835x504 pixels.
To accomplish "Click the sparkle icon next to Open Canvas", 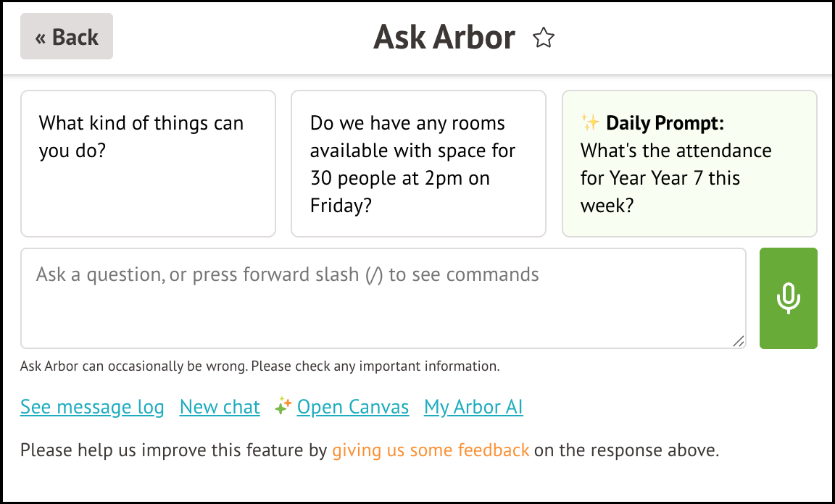I will [x=284, y=406].
